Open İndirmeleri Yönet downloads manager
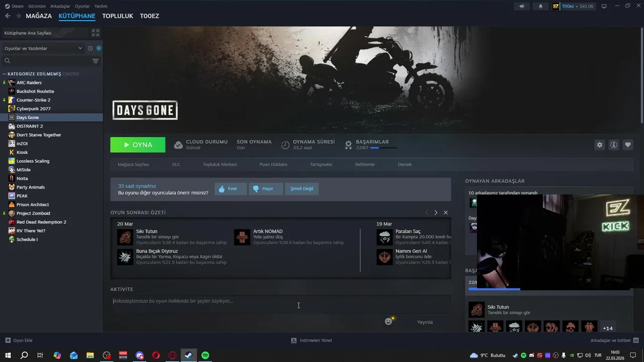Screen dimensions: 644x362 [311, 340]
